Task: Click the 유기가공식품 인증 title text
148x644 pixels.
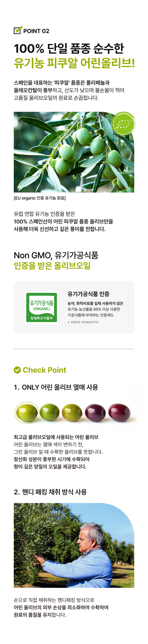Action: click(88, 294)
